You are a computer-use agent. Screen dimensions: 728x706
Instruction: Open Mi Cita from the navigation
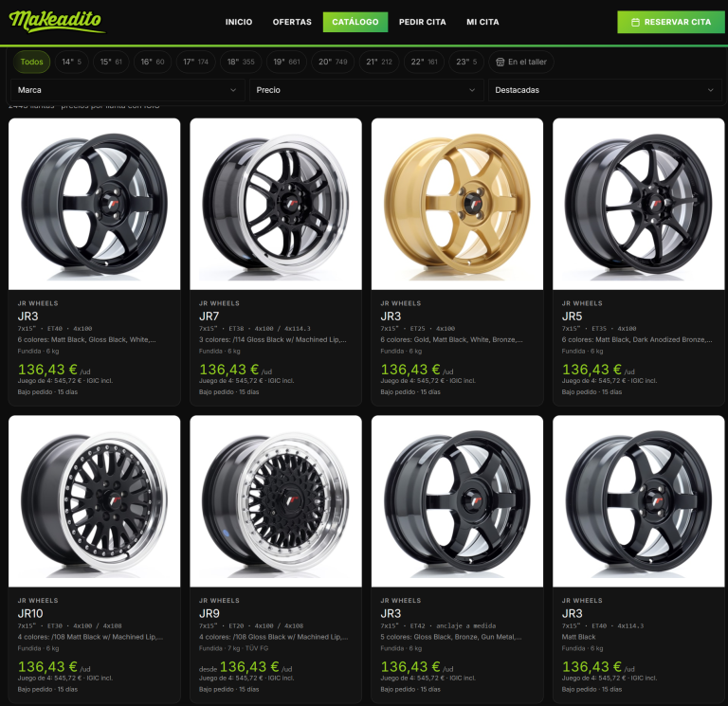[x=482, y=22]
